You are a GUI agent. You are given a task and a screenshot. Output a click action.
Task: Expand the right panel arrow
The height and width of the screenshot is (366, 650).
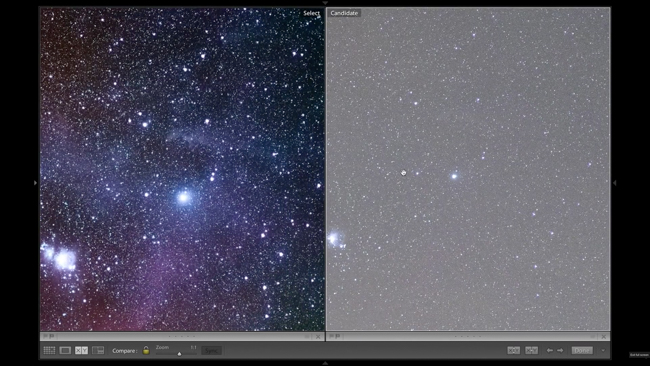click(x=614, y=182)
